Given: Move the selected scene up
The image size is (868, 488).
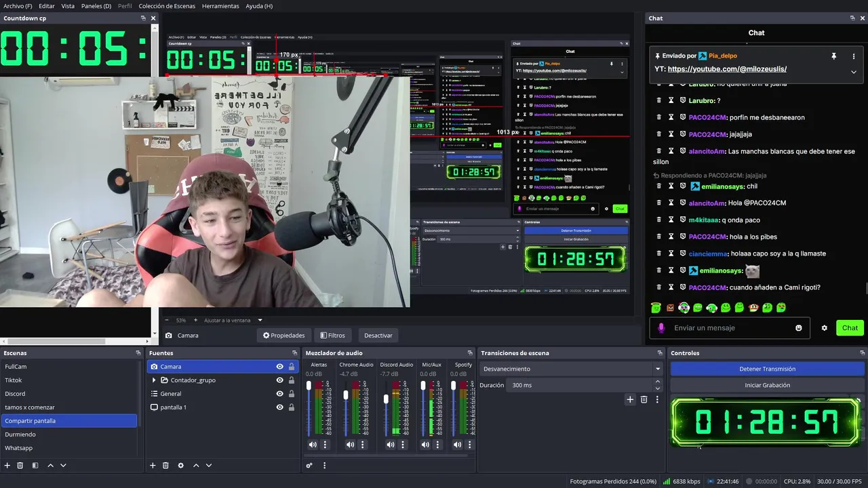Looking at the screenshot, I should click(50, 466).
